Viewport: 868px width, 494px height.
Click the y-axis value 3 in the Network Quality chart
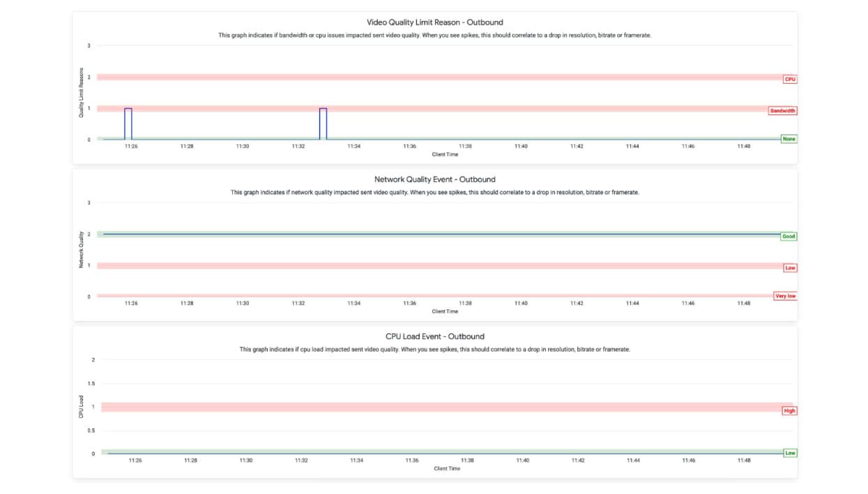(89, 202)
